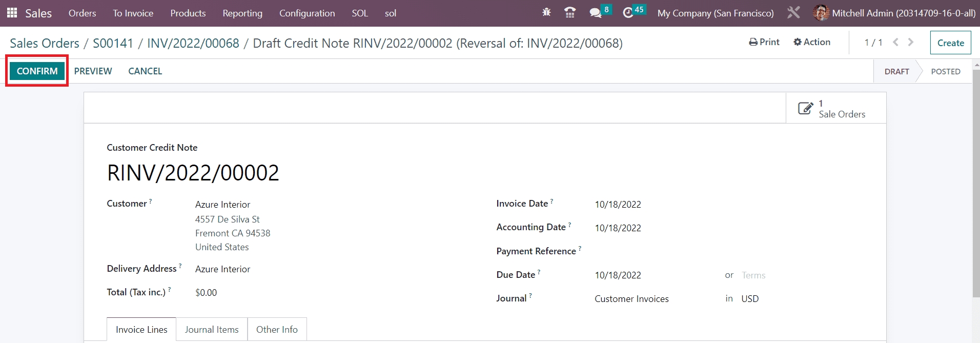
Task: Go to previous record arrow
Action: click(x=895, y=43)
